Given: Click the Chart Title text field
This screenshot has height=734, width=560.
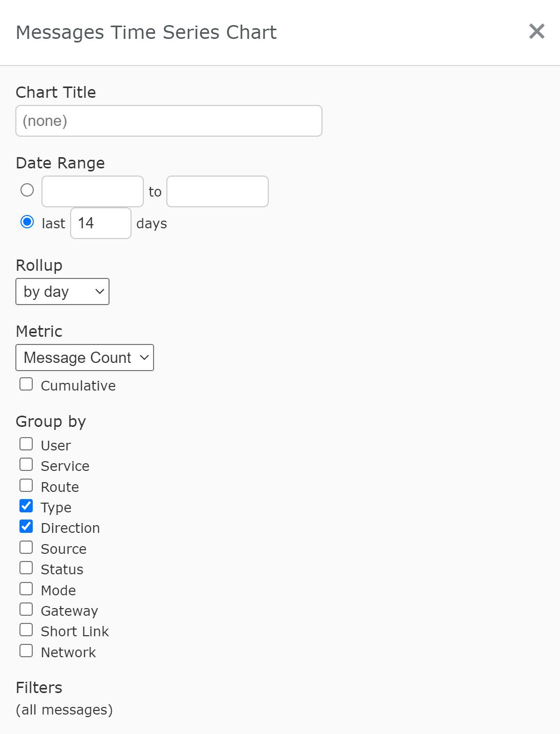Looking at the screenshot, I should pyautogui.click(x=169, y=121).
